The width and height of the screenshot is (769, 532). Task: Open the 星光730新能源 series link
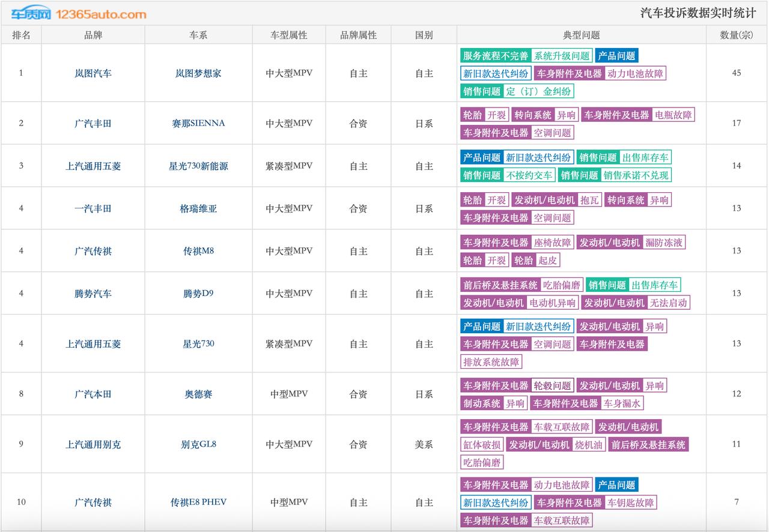(x=198, y=166)
